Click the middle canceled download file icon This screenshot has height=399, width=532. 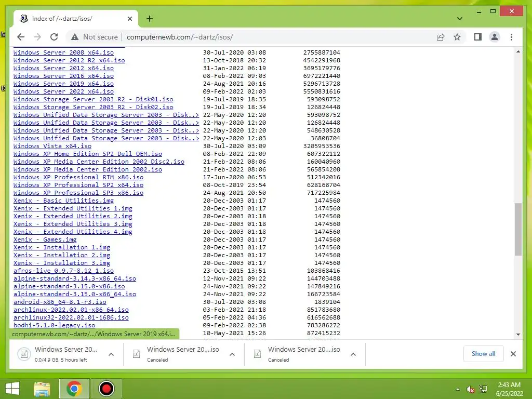137,354
